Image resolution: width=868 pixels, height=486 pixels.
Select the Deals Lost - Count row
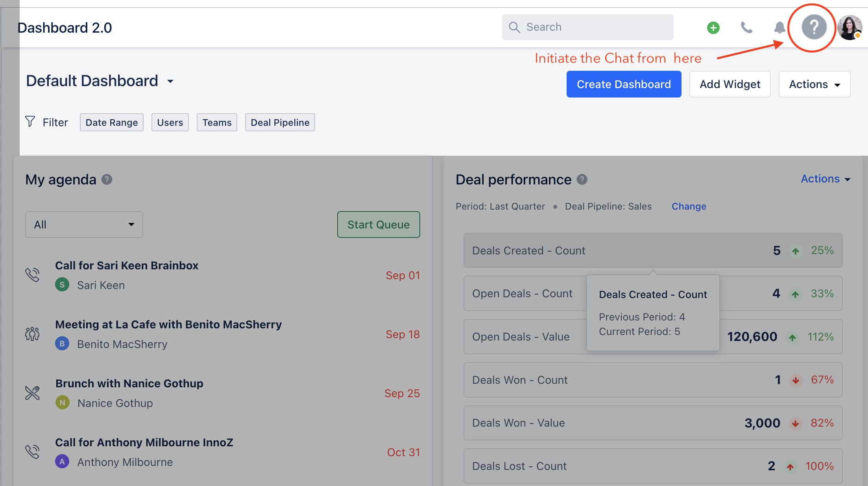point(653,466)
